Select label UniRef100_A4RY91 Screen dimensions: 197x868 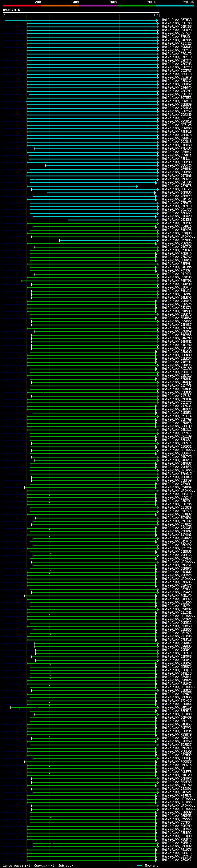click(x=177, y=281)
